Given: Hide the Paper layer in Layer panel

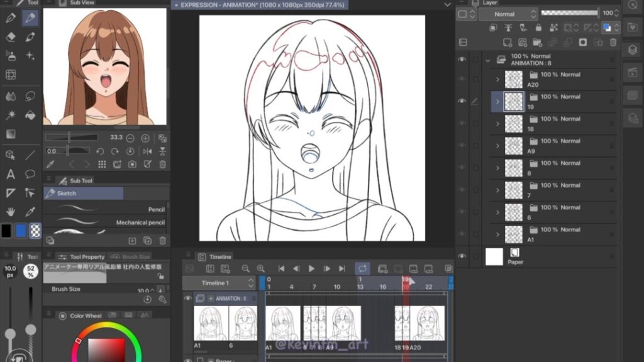Looking at the screenshot, I should click(x=462, y=256).
